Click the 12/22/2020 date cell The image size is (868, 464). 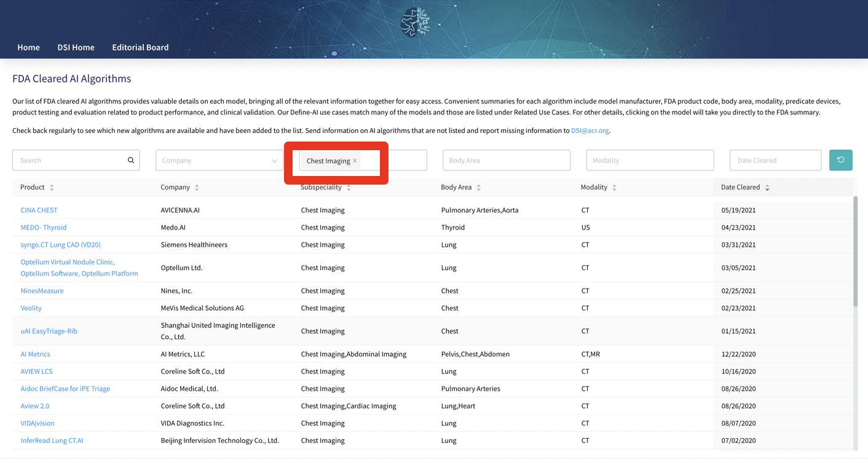pyautogui.click(x=738, y=354)
